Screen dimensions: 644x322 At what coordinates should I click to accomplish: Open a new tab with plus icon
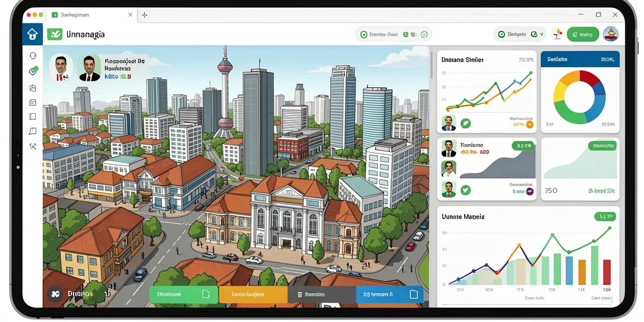click(x=144, y=15)
